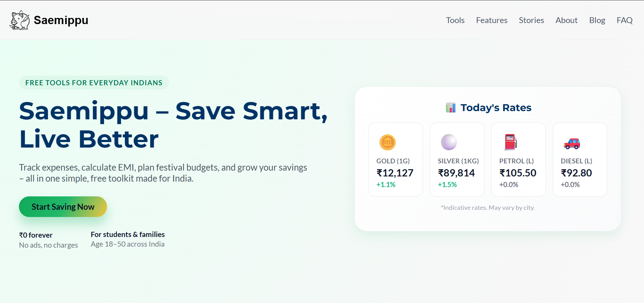
Task: Click the gold coin icon on the Gold card
Action: (x=388, y=142)
